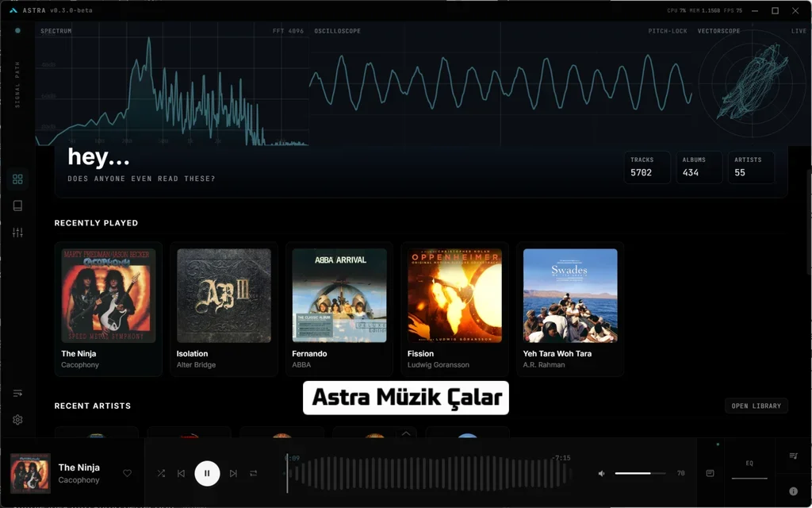Open the playlist icon above settings gear
Image resolution: width=812 pixels, height=508 pixels.
pyautogui.click(x=17, y=394)
